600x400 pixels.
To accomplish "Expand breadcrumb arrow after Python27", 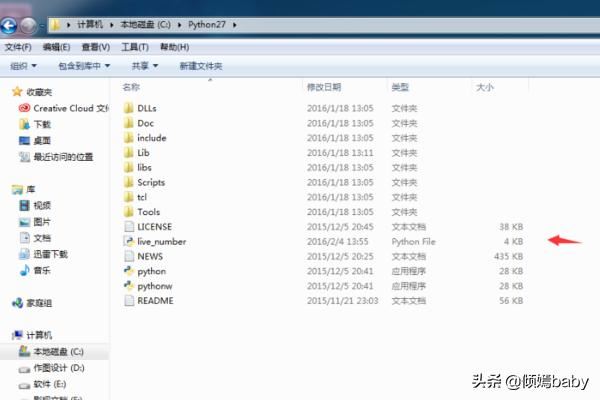I will pyautogui.click(x=234, y=25).
